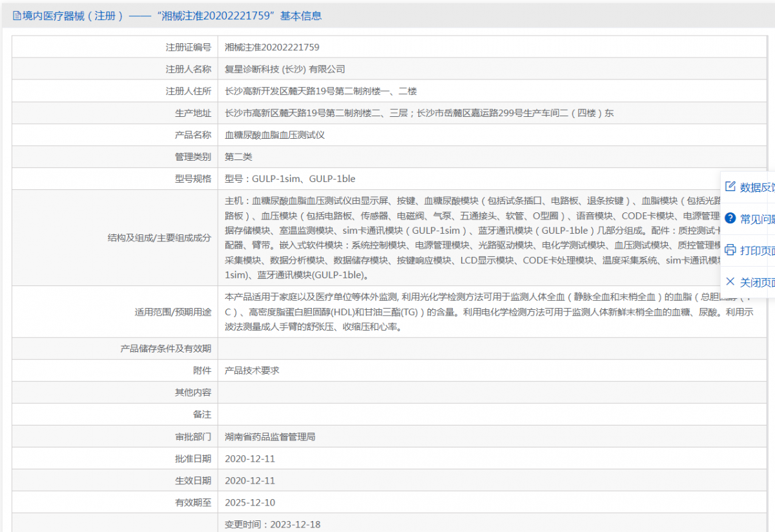Click the 生效日期 value 2020-12-11
Viewport: 775px width, 532px height.
click(x=250, y=481)
